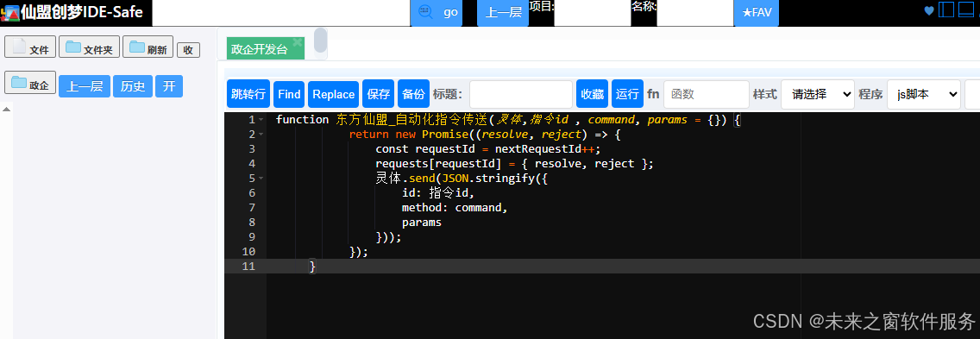980x339 pixels.
Task: Toggle the bottom panel layout icon
Action: click(965, 10)
